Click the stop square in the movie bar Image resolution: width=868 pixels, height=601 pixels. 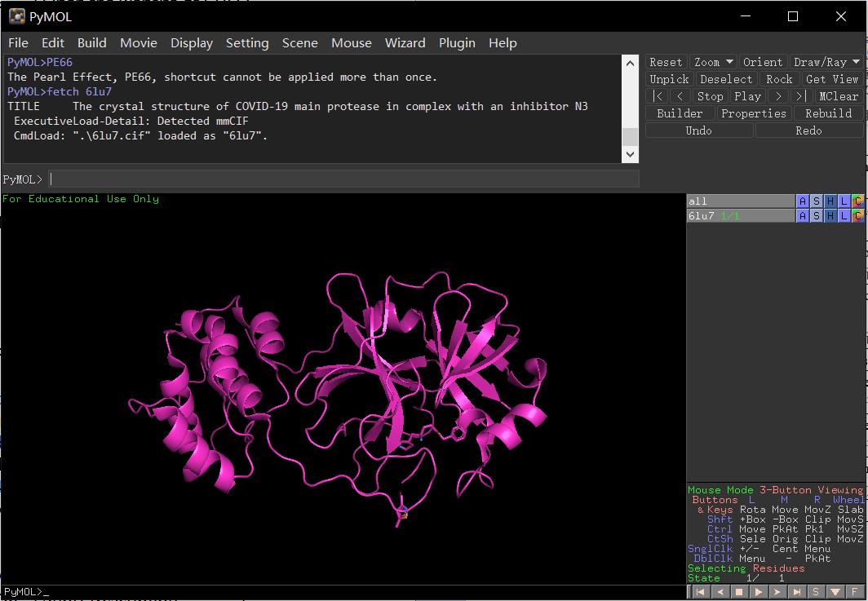click(x=739, y=591)
